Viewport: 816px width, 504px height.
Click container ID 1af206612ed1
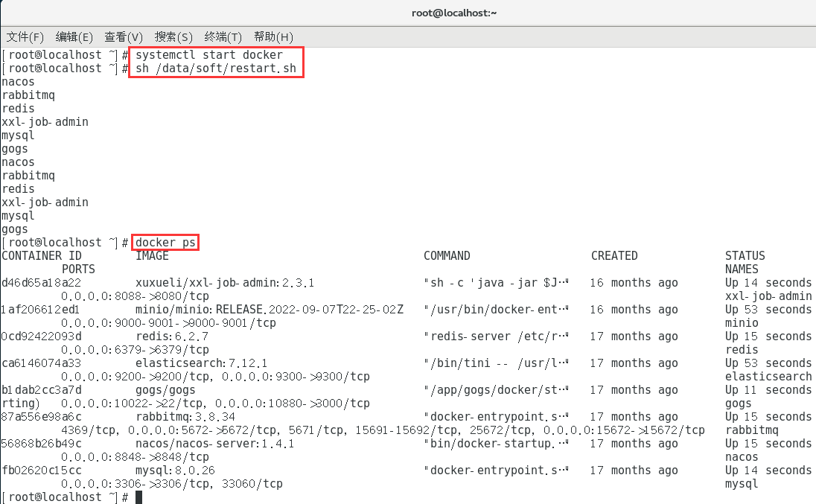click(41, 310)
